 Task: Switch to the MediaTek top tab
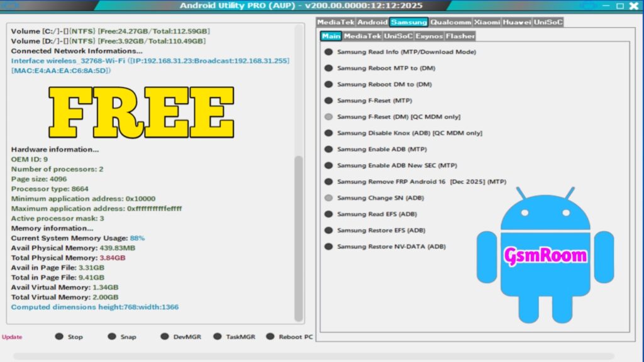335,22
